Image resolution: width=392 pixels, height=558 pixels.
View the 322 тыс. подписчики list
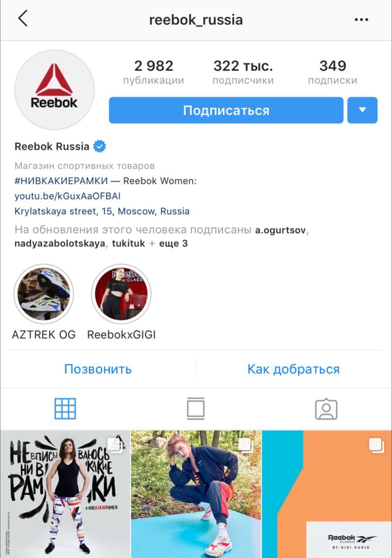coord(243,72)
